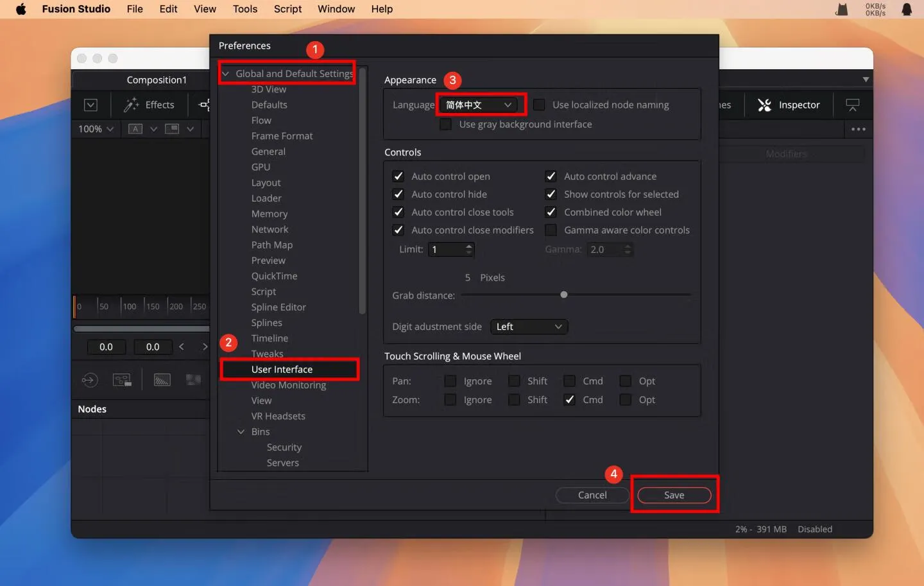The image size is (924, 586).
Task: Click the three-dots options icon below Inspector
Action: 858,129
